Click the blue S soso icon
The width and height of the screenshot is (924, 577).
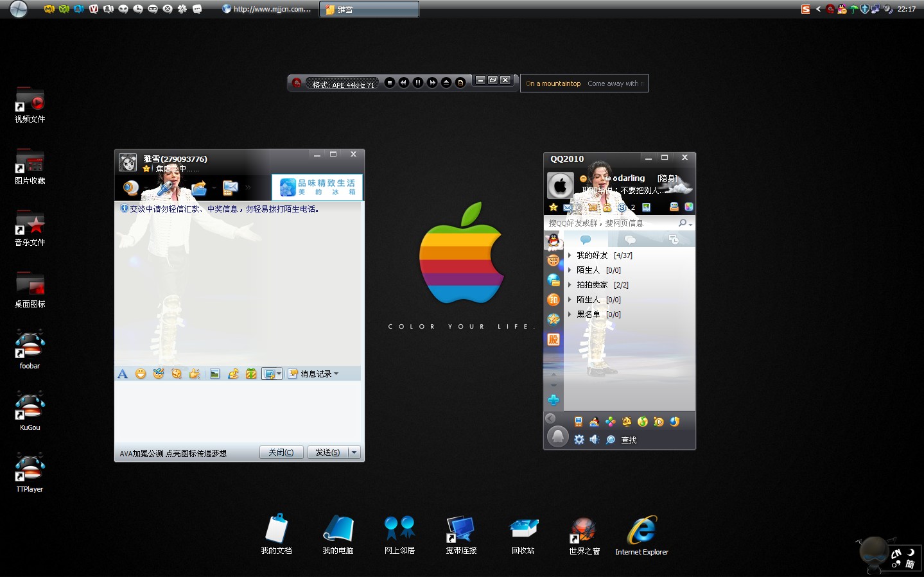pos(622,207)
